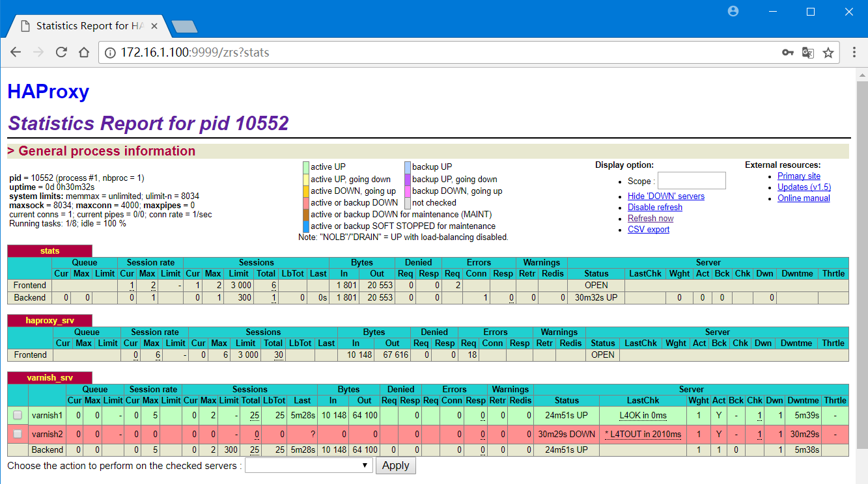The image size is (868, 484).
Task: Click the HAProxy heading link
Action: point(48,92)
